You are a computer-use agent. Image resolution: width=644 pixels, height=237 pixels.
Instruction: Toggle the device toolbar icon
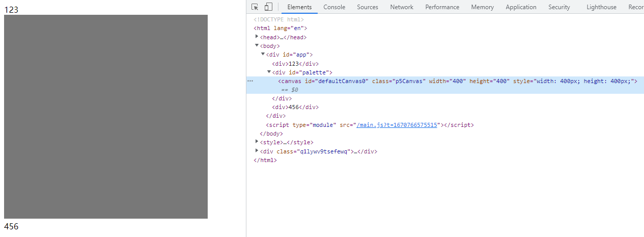click(268, 7)
